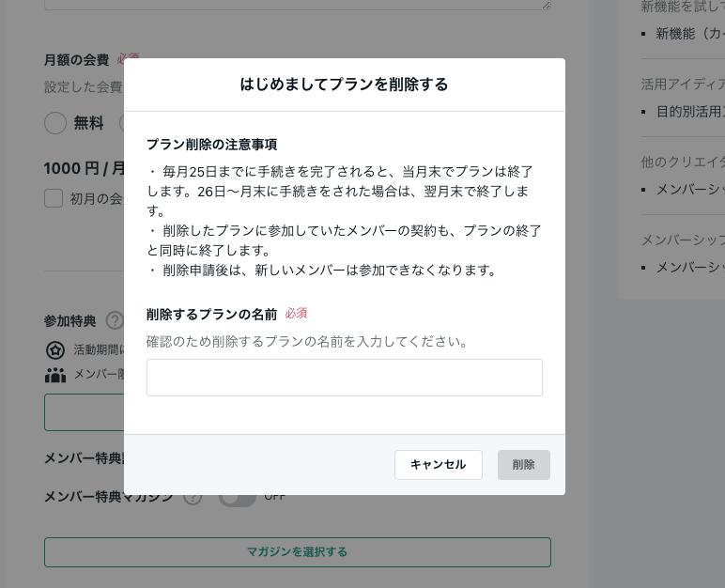
Task: Click the help icon next to メンバー特典マガジン
Action: [193, 497]
